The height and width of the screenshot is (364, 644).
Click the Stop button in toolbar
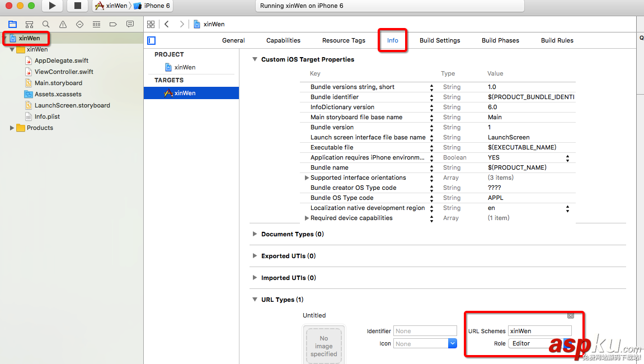tap(77, 6)
